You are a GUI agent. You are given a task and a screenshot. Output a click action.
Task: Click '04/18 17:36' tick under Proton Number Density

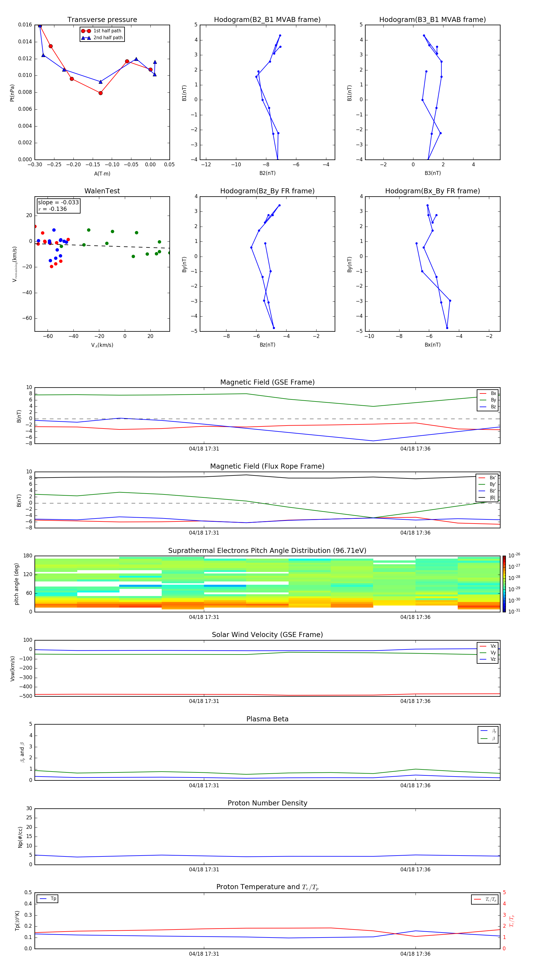[x=415, y=869]
